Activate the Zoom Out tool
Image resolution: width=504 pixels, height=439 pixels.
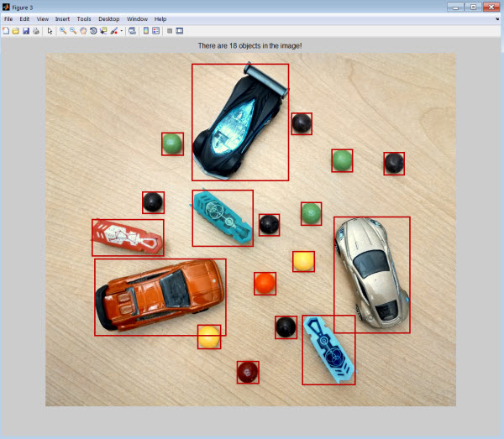pyautogui.click(x=73, y=31)
